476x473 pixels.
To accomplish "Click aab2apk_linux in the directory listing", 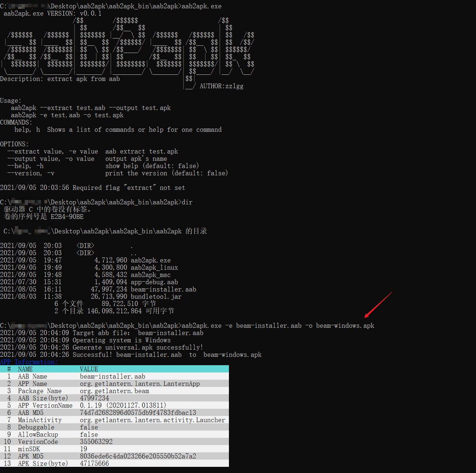I will [x=154, y=268].
